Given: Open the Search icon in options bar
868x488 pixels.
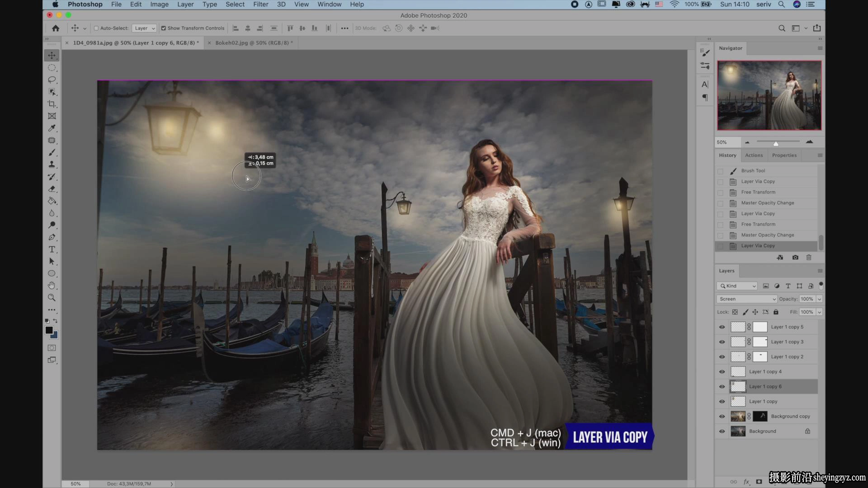Looking at the screenshot, I should point(782,28).
